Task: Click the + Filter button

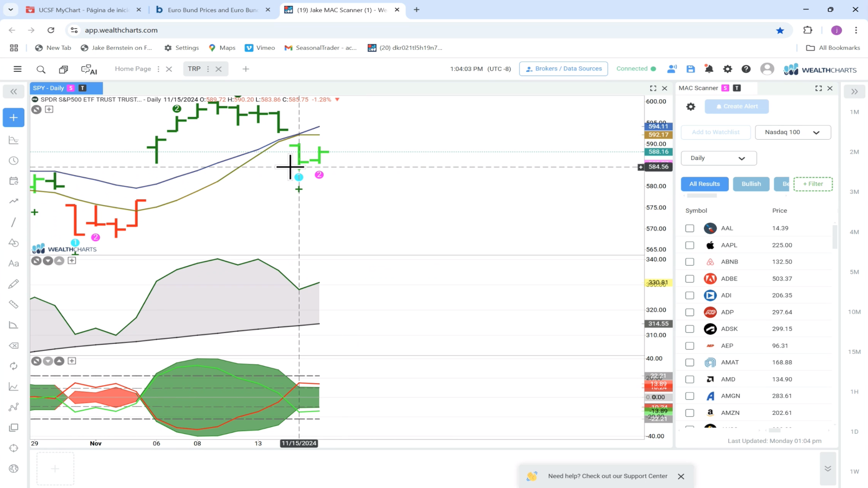Action: click(x=813, y=184)
